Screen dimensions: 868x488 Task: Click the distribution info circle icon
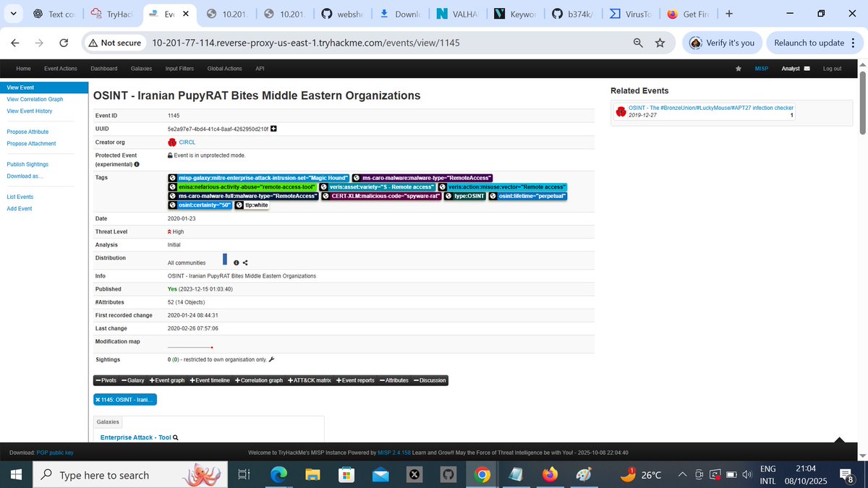[237, 263]
